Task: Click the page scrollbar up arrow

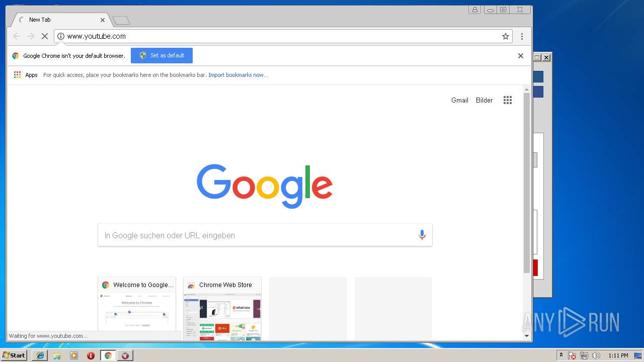Action: click(x=527, y=89)
